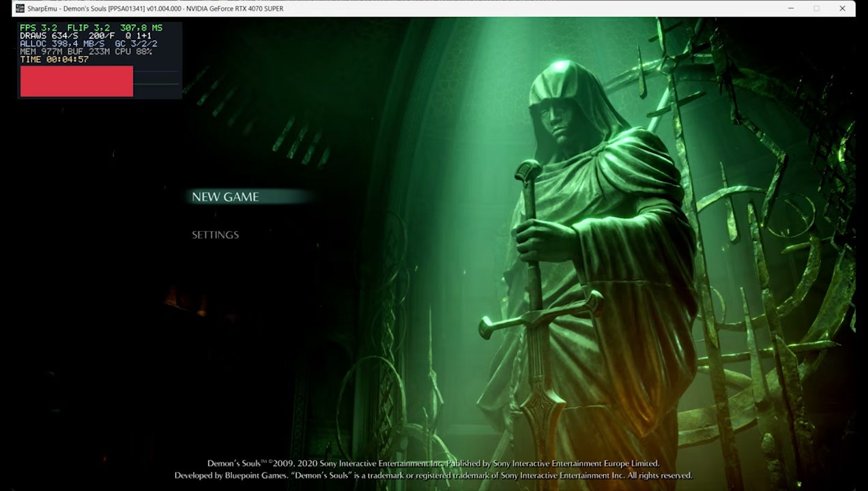The width and height of the screenshot is (868, 491).
Task: Open the SETTINGS menu entry
Action: [215, 235]
